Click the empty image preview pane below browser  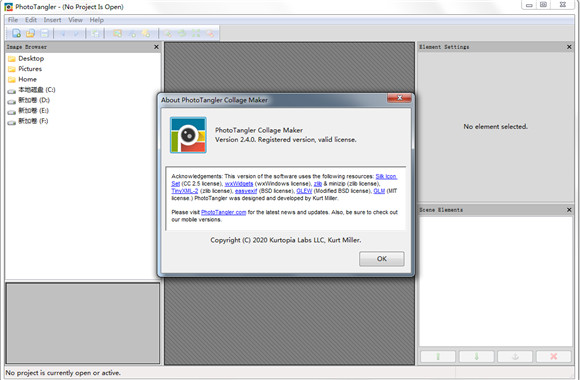(83, 323)
